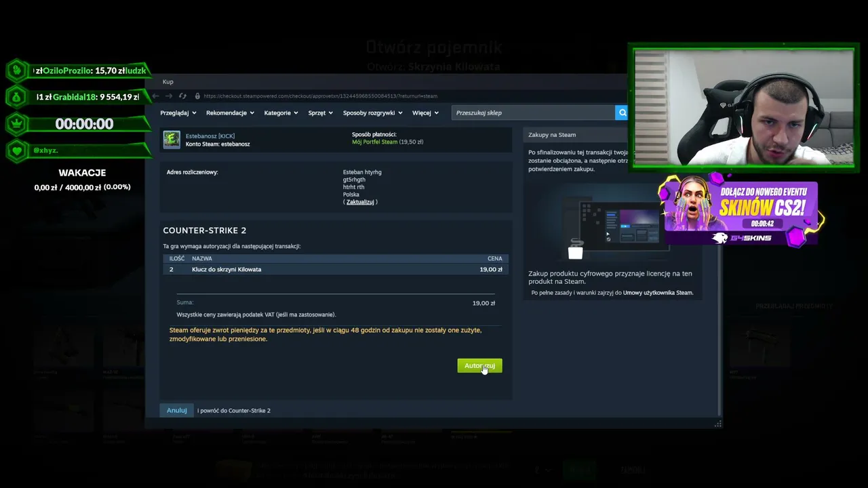The width and height of the screenshot is (868, 488).
Task: Click the ILOŚĆ column header
Action: 177,258
